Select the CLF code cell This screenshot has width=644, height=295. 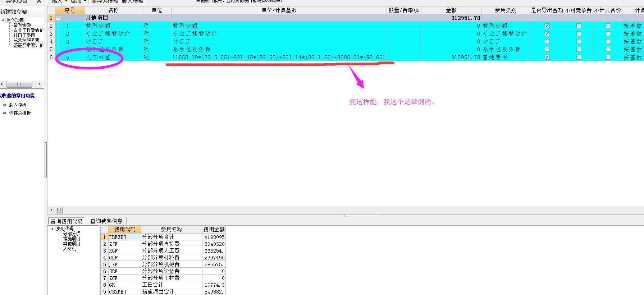[124, 258]
